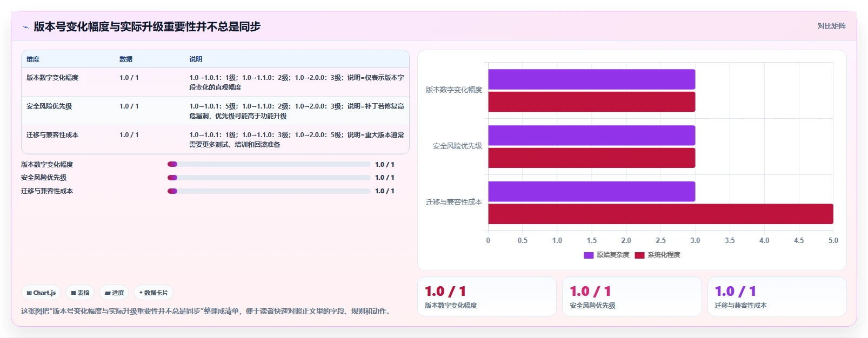Click the 数据卡片 tag chip
The height and width of the screenshot is (338, 868).
tap(153, 293)
